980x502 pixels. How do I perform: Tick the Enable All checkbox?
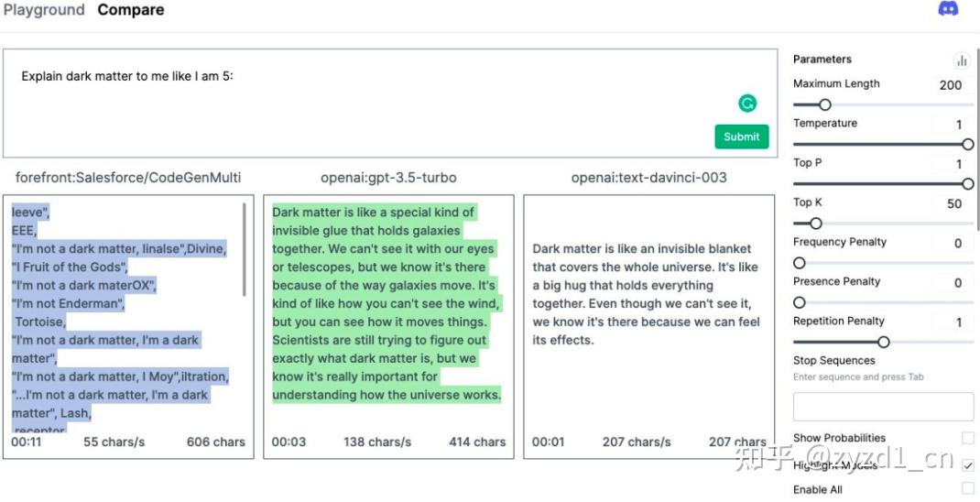pyautogui.click(x=967, y=489)
